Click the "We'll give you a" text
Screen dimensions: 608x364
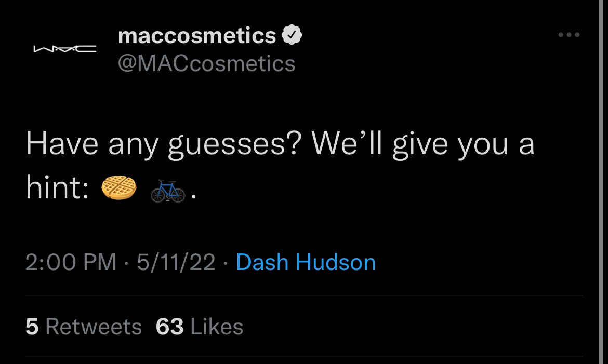[x=422, y=144]
